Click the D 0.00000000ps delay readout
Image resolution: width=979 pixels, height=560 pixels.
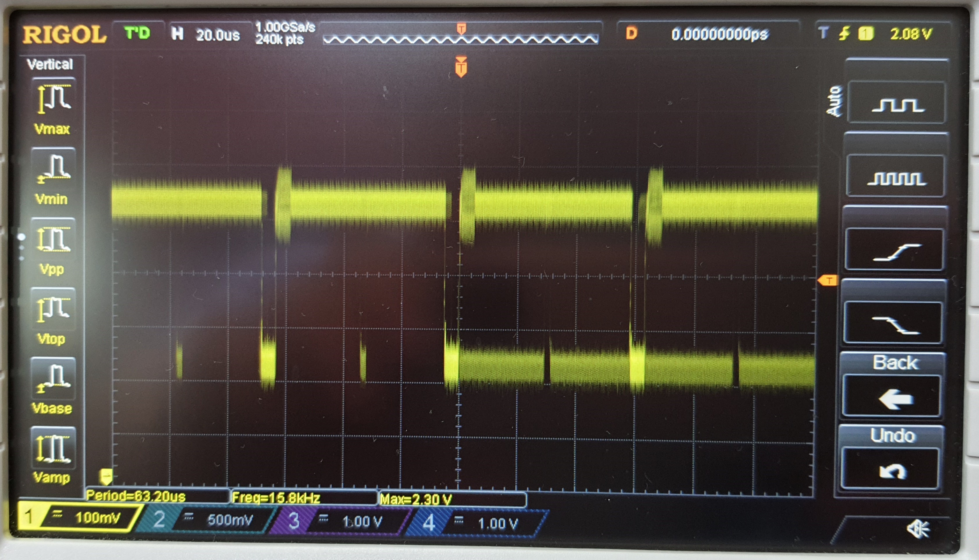(x=708, y=34)
